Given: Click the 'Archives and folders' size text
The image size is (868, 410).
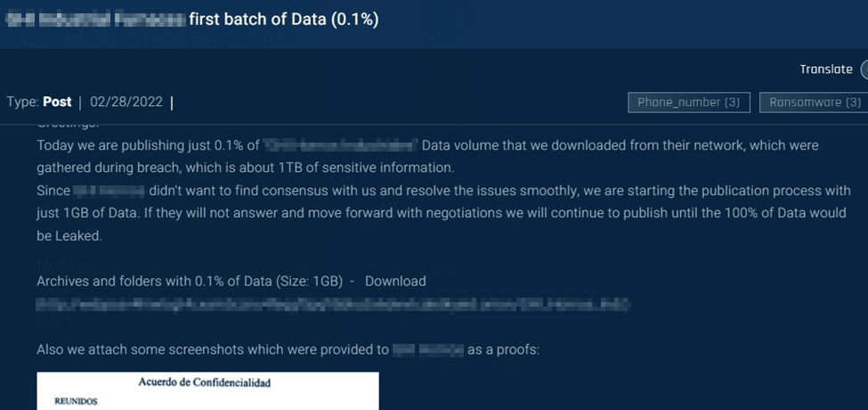Looking at the screenshot, I should [190, 281].
